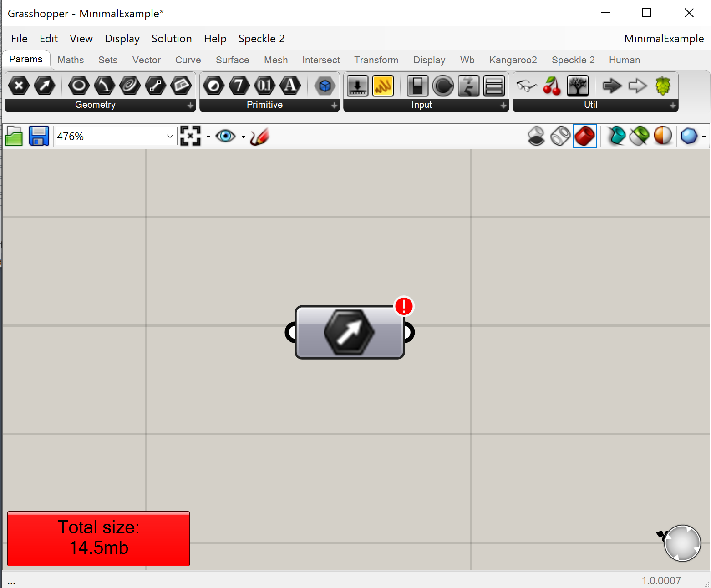Toggle orange sphere preview mesh quality
711x588 pixels.
(x=663, y=136)
